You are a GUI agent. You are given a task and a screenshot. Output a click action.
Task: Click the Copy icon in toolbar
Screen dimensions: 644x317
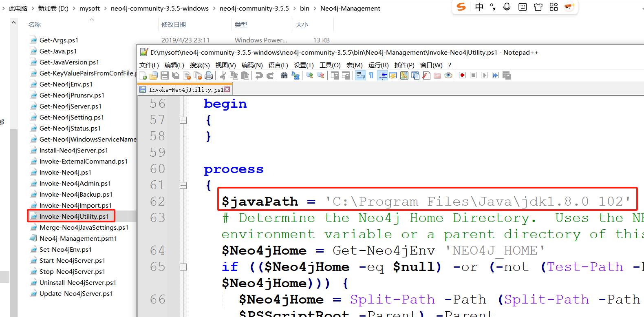pos(234,75)
